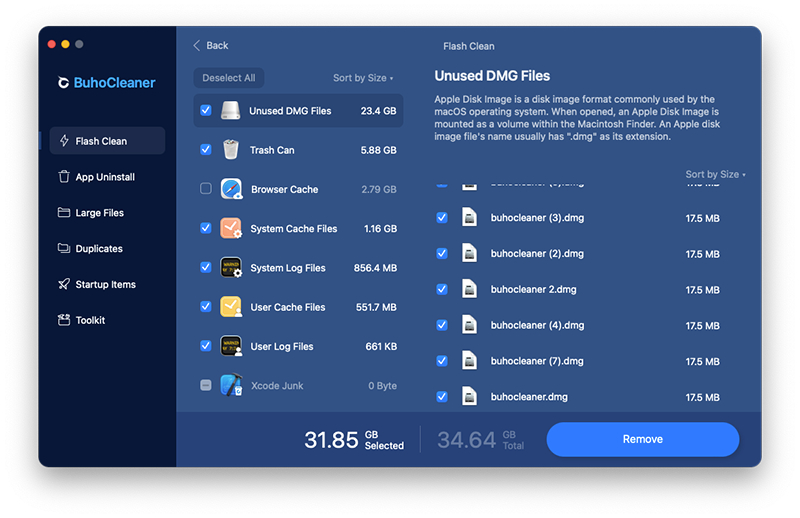
Task: Click the System Cache Files icon
Action: 231,228
